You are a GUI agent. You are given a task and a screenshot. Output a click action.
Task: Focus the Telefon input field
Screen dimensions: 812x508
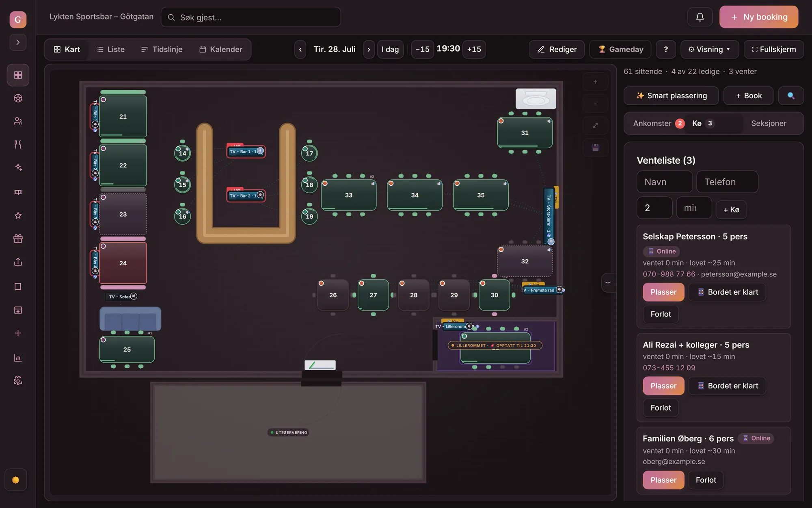click(727, 182)
